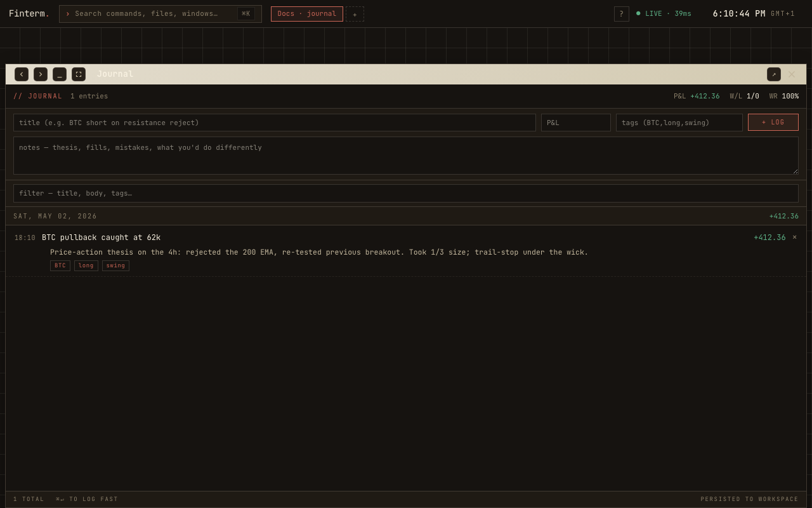Switch to the Docs · journal tab
Image resolution: width=812 pixels, height=508 pixels.
point(307,14)
